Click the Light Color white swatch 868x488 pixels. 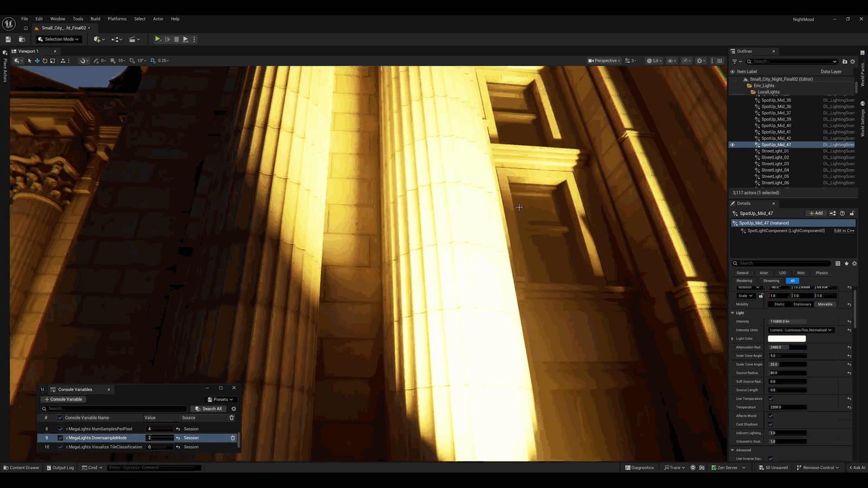coord(787,339)
